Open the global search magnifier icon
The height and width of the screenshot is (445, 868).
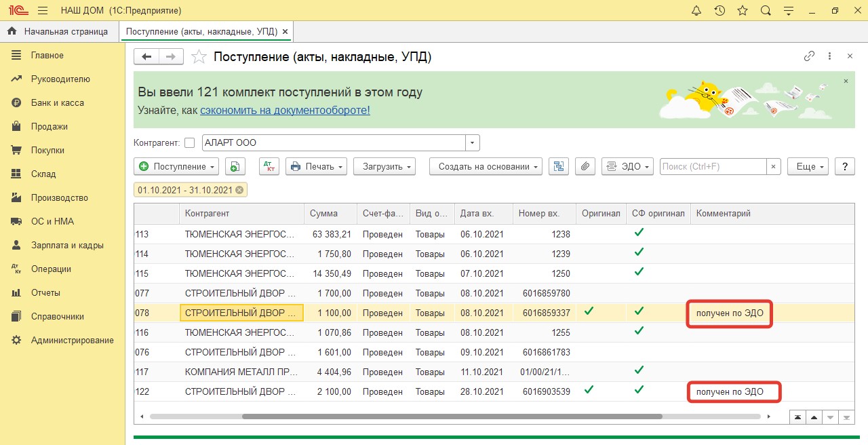click(x=766, y=11)
